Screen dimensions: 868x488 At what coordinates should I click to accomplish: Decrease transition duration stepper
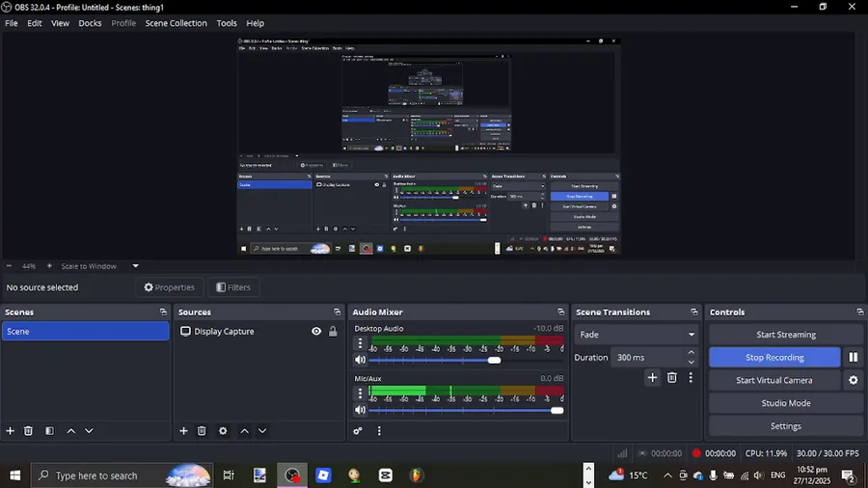pos(691,363)
